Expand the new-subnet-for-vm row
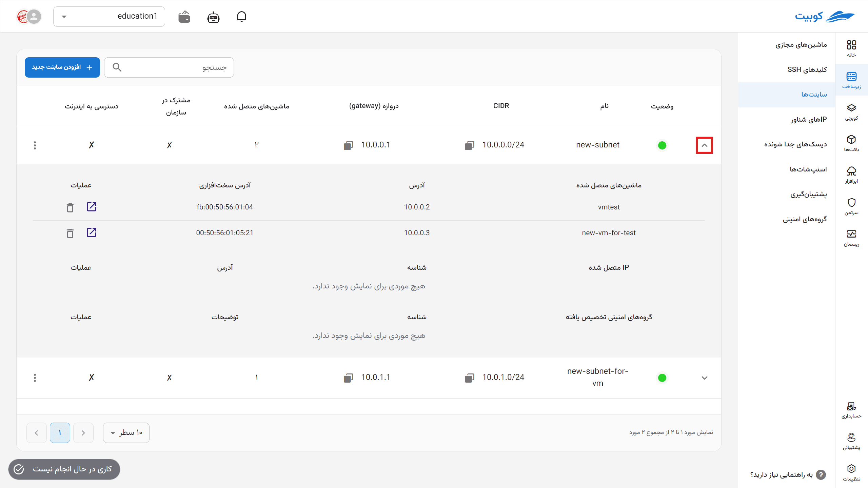The image size is (868, 488). tap(704, 378)
